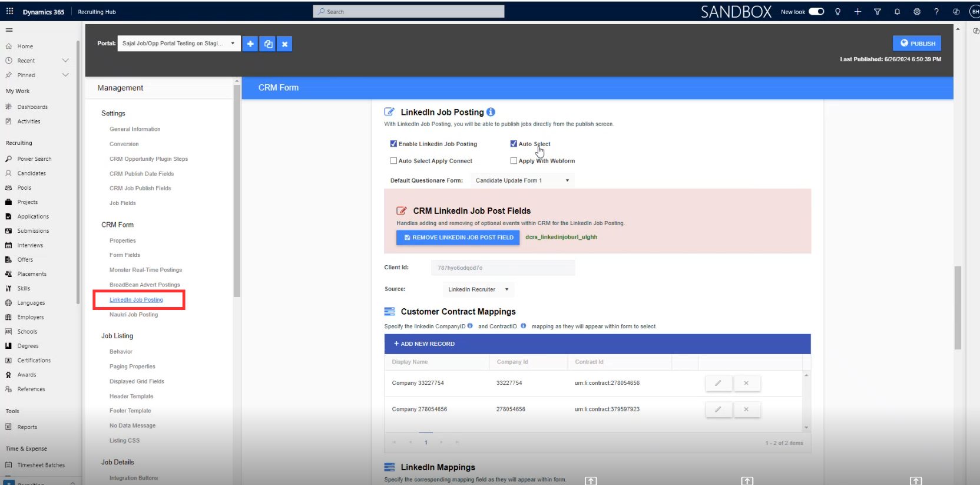This screenshot has height=485, width=980.
Task: Expand the Pinned chevron in sidebar
Action: click(65, 75)
